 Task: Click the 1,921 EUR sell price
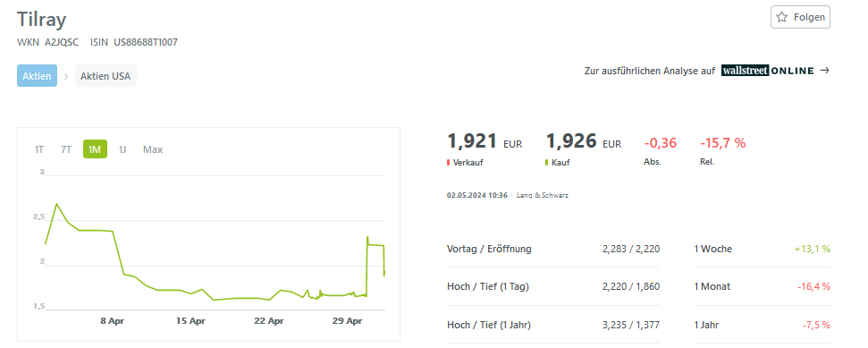click(485, 141)
